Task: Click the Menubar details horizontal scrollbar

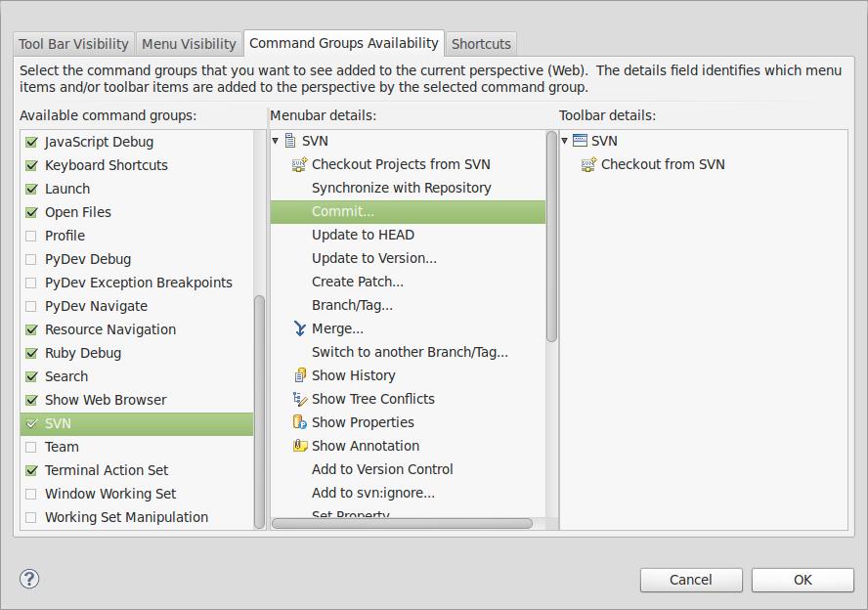Action: click(x=403, y=524)
